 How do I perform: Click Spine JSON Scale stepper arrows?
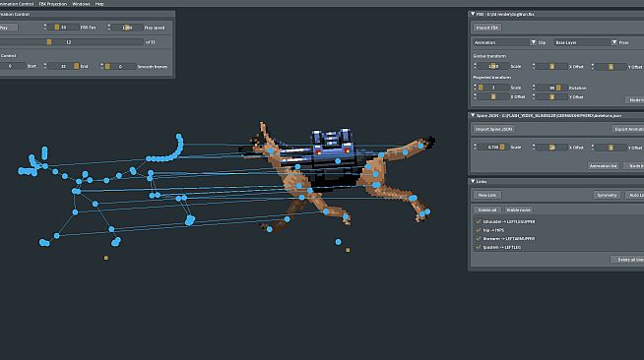coord(475,147)
